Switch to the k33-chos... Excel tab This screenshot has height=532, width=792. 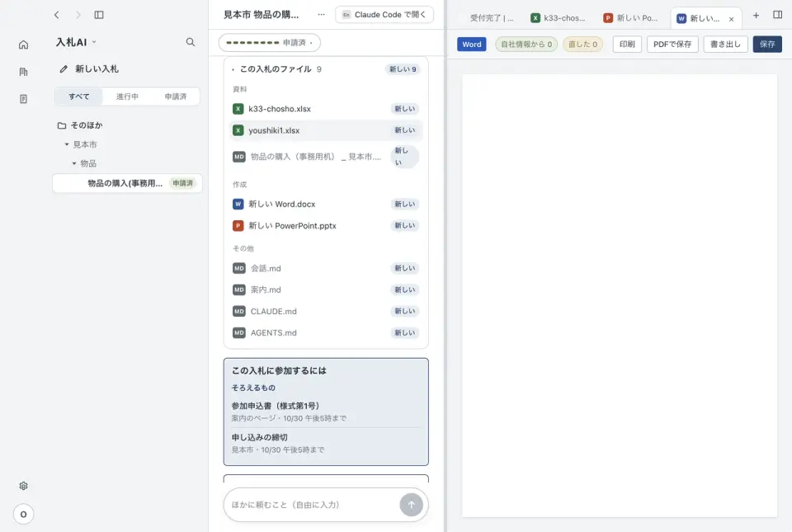(x=559, y=18)
